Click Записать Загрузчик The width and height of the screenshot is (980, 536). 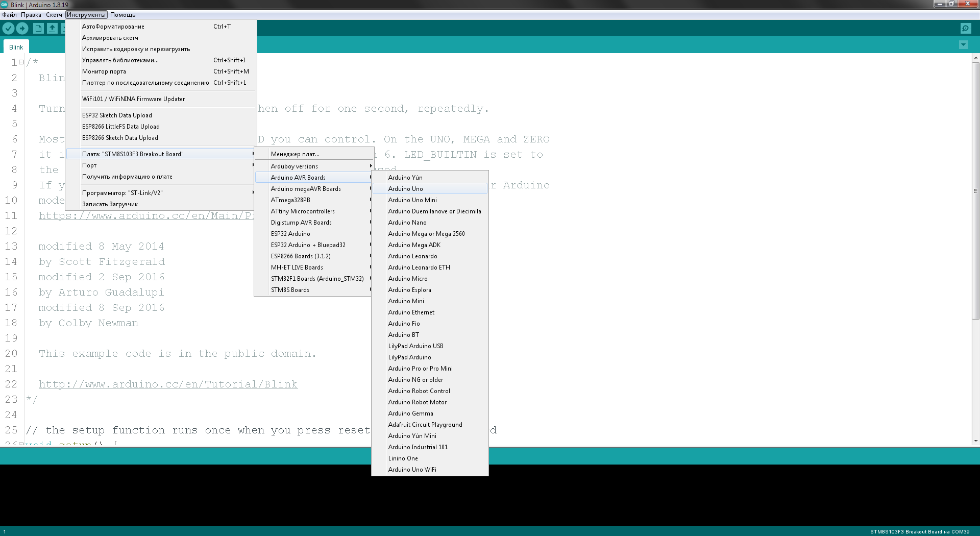[x=161, y=204]
